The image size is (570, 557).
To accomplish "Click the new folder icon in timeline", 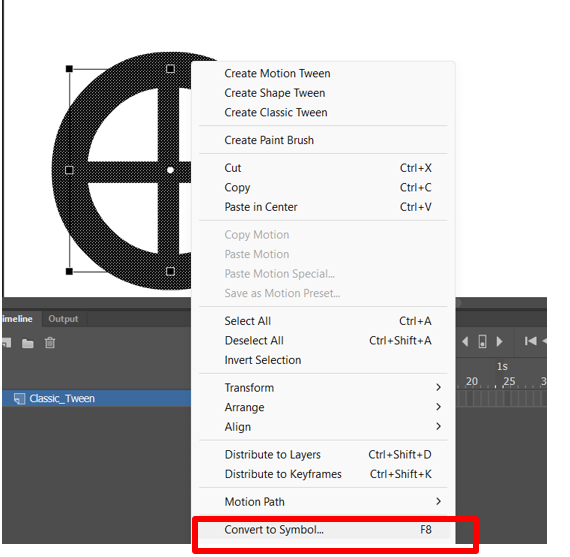I will pyautogui.click(x=28, y=343).
